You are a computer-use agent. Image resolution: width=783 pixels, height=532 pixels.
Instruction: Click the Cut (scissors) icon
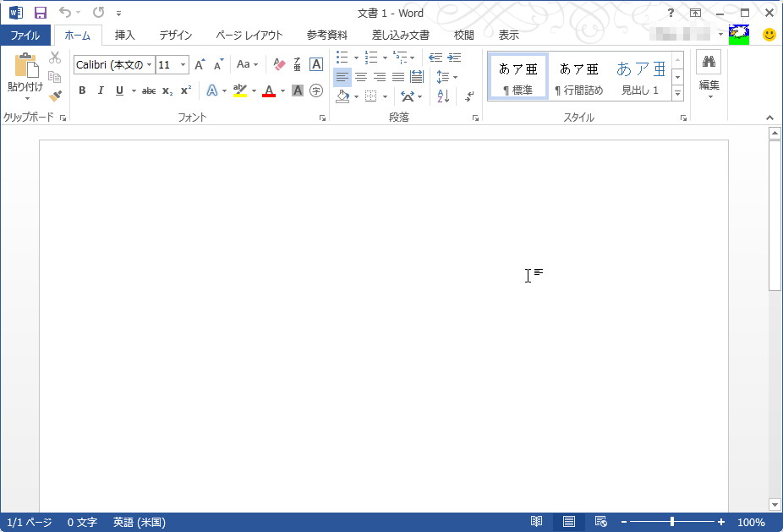53,57
